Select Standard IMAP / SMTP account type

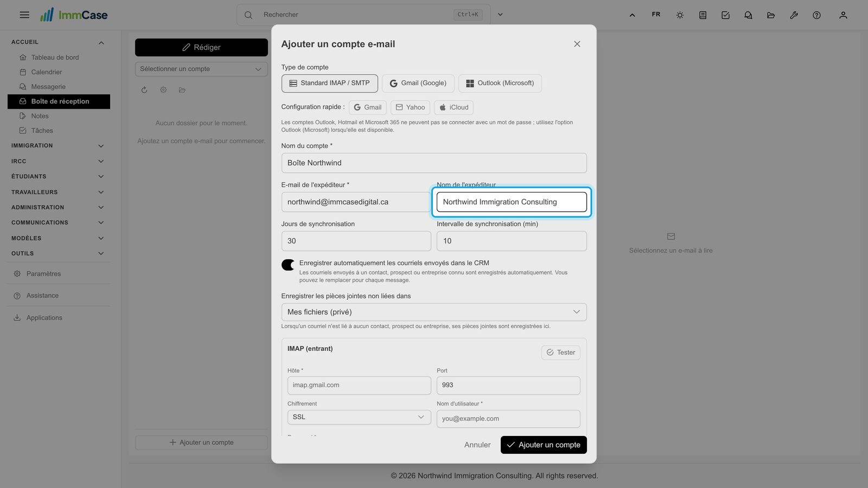click(330, 84)
